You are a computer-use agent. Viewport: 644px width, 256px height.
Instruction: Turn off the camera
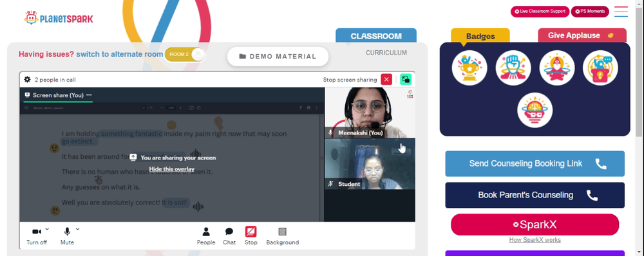point(37,236)
